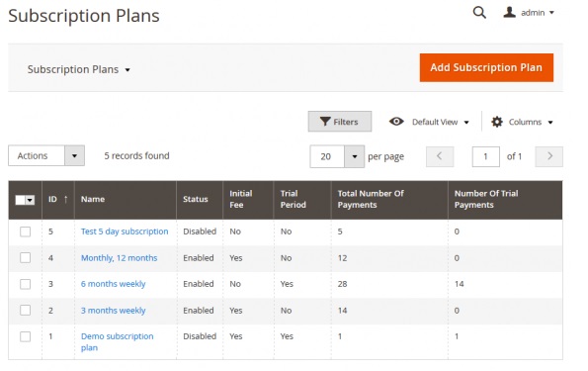Screen dimensions: 588x371
Task: Expand the 20 per page dropdown arrow
Action: [x=354, y=156]
